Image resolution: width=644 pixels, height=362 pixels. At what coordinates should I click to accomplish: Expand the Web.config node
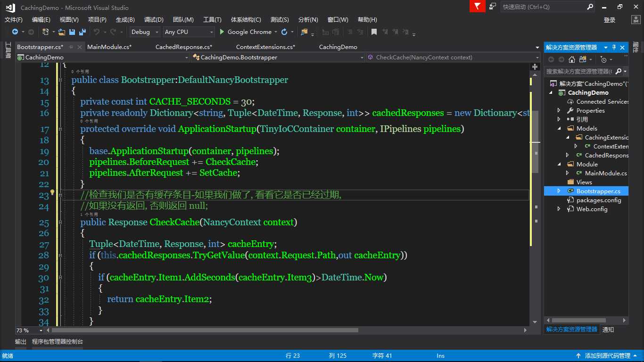point(559,209)
